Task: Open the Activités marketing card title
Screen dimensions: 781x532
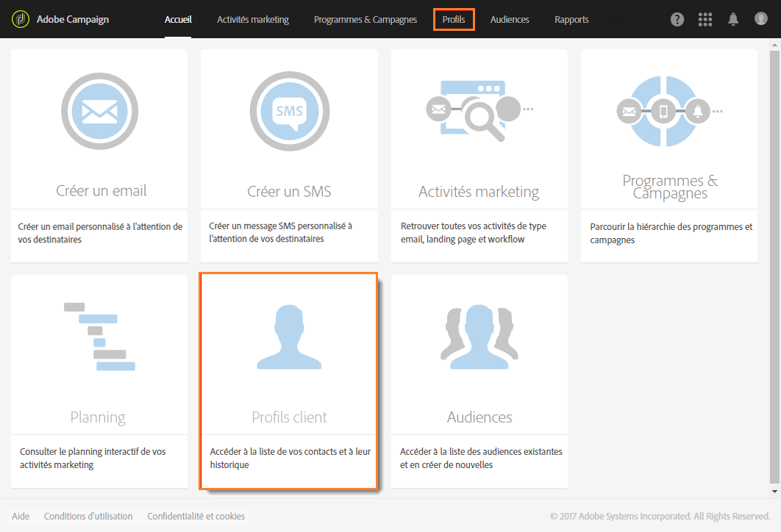Action: [x=479, y=192]
